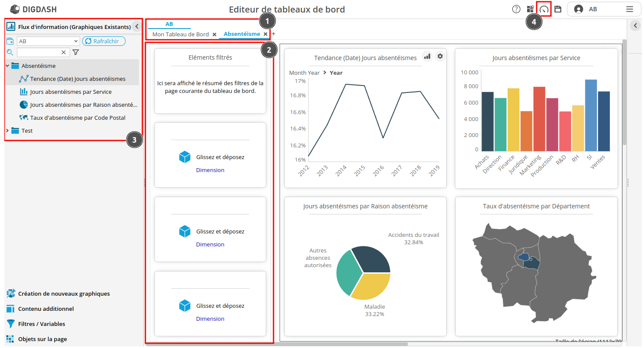Click the Rafraîchir button
The image size is (644, 348).
103,41
